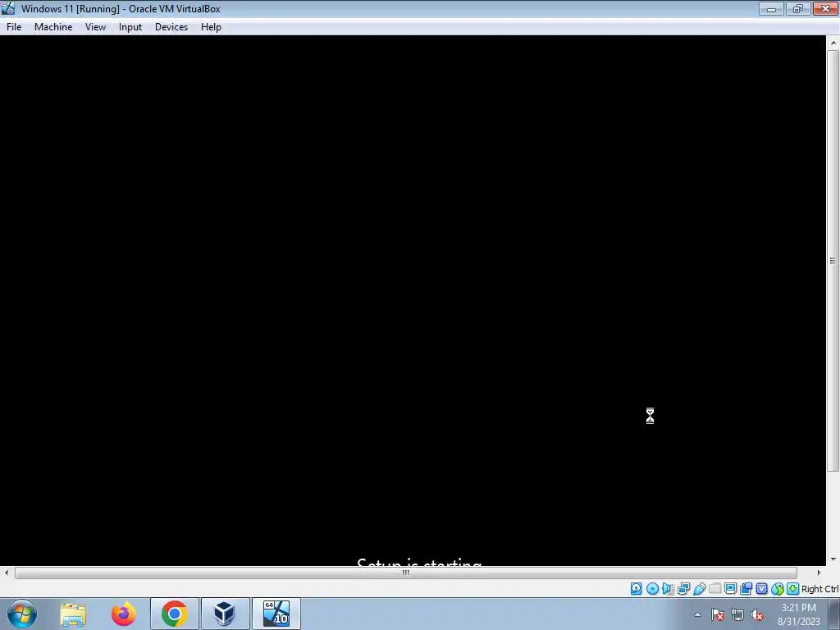840x630 pixels.
Task: Click the horizontal scrollbar right arrow
Action: 819,573
